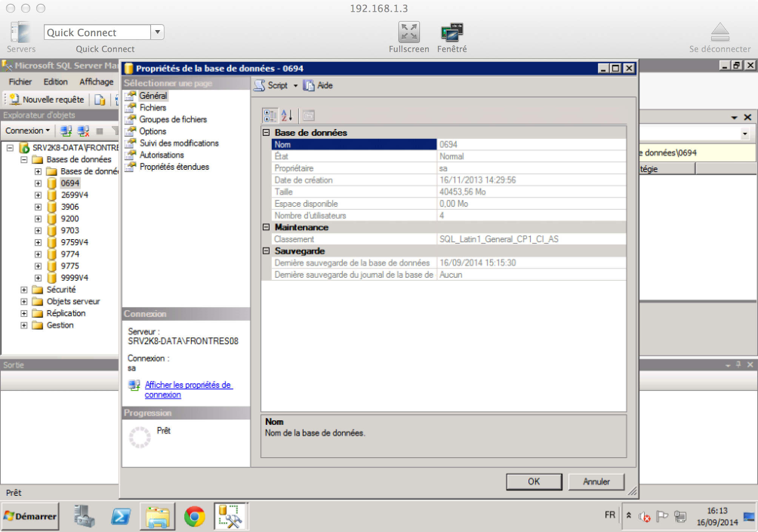Click the network tray icon
The height and width of the screenshot is (532, 758).
click(680, 516)
